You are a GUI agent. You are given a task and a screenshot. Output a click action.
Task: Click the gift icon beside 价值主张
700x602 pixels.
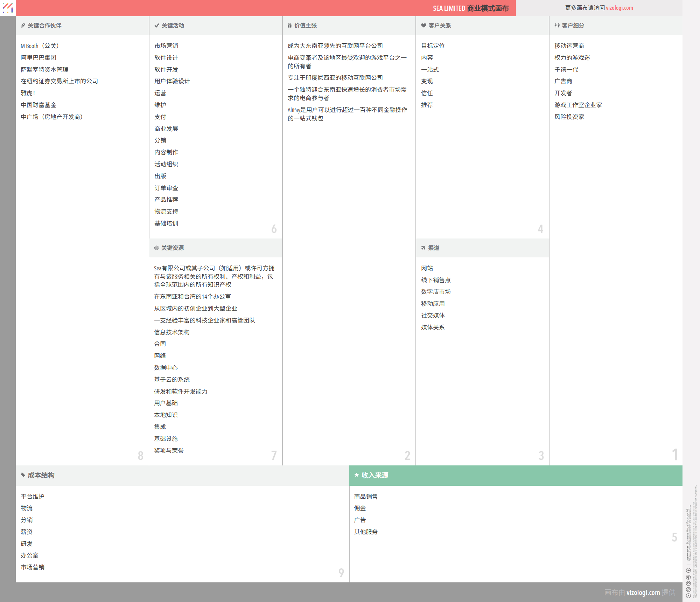[x=289, y=26]
